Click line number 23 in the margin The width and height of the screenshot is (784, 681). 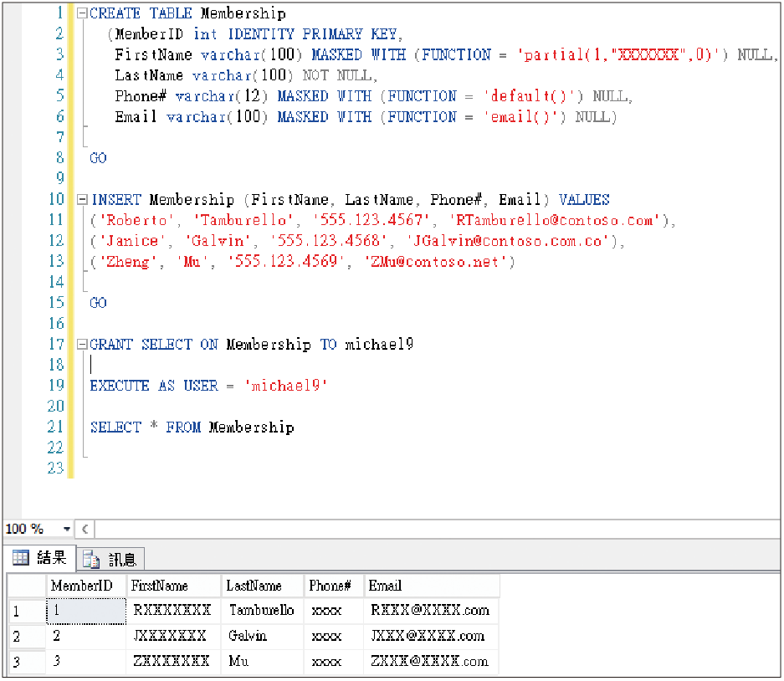tap(55, 469)
